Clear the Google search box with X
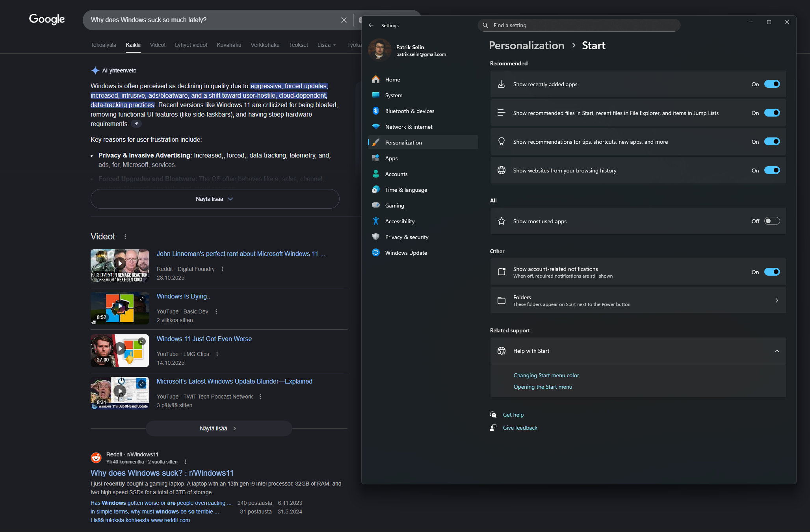 pyautogui.click(x=344, y=20)
